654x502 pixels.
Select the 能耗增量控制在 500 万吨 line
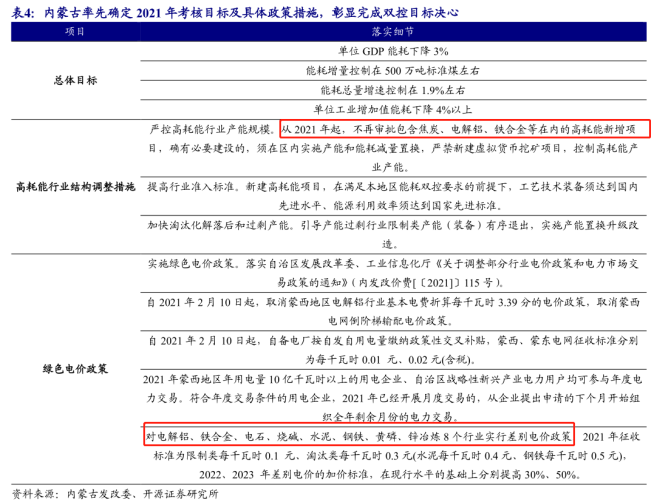(x=393, y=71)
